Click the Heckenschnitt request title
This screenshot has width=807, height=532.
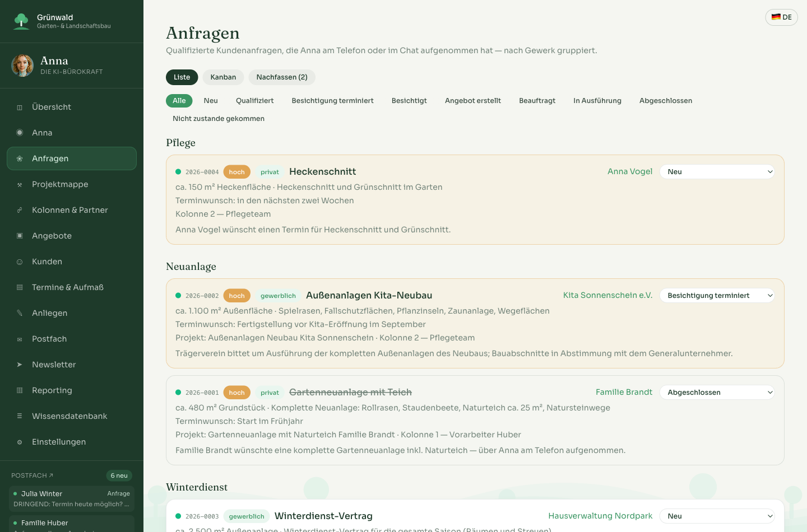(x=323, y=171)
